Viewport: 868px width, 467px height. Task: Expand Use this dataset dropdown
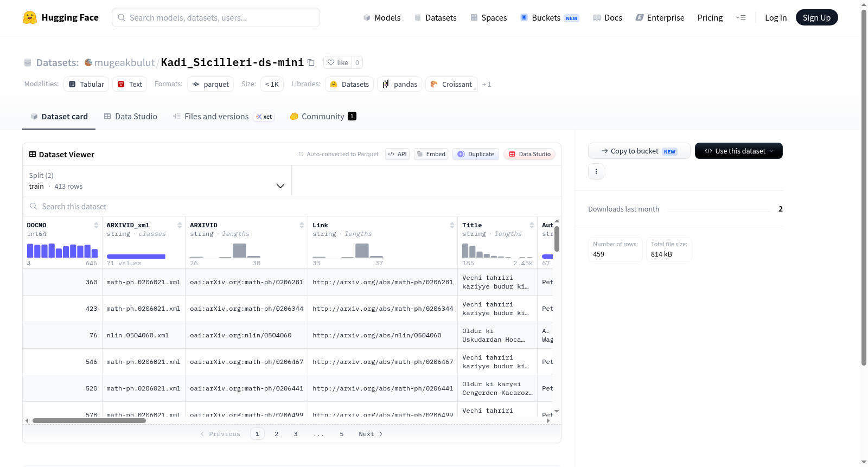[x=739, y=151]
